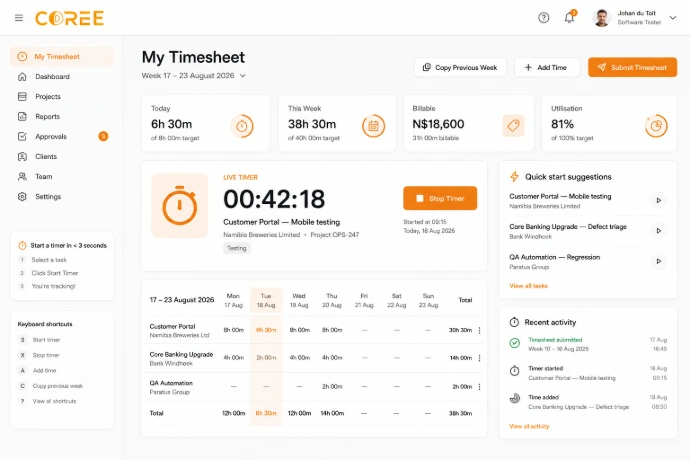Viewport: 690px width, 460px height.
Task: Click the C Copy previous week shortcut
Action: (51, 386)
